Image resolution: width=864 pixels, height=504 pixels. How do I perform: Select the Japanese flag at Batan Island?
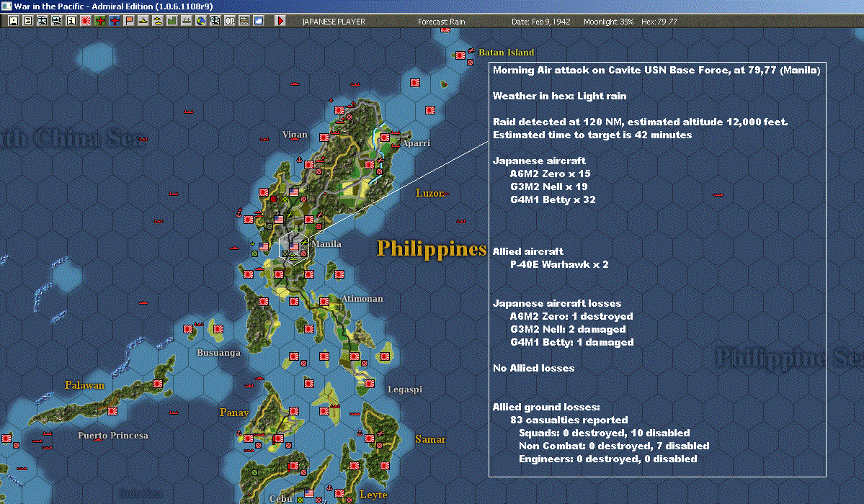click(x=460, y=55)
